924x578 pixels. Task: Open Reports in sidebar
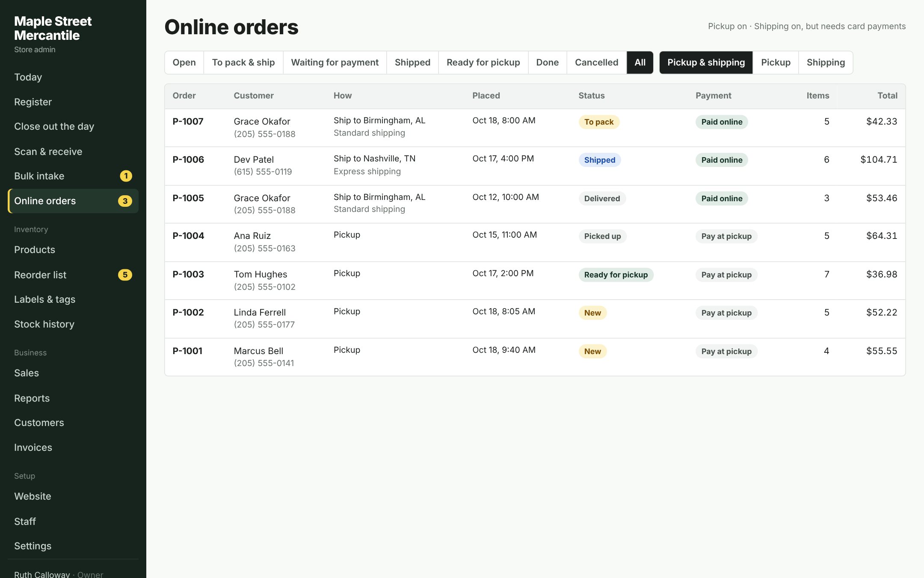pyautogui.click(x=73, y=398)
